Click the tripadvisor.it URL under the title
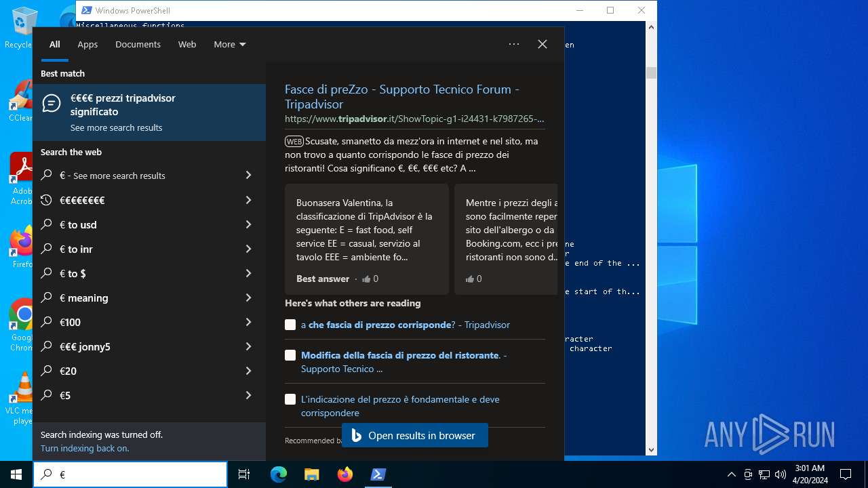The width and height of the screenshot is (868, 488). point(414,119)
